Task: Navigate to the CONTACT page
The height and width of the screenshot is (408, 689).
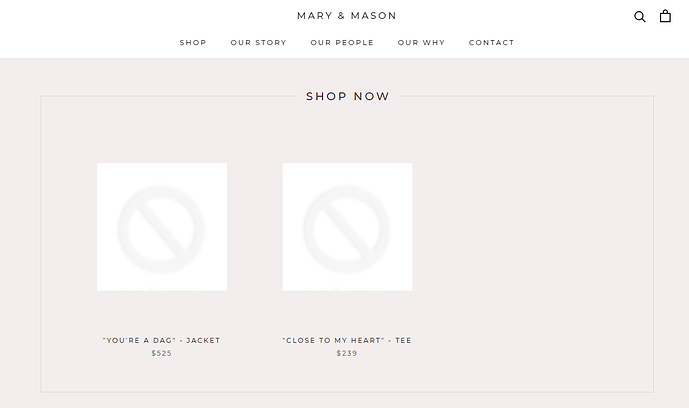Action: pyautogui.click(x=491, y=43)
